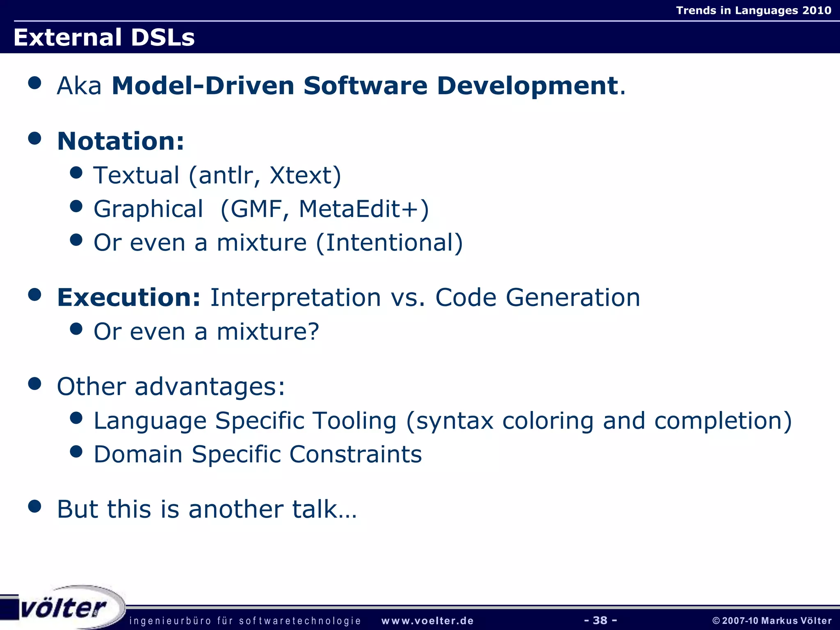Click the But this is another talk line
Screen dimensions: 840x630
pyautogui.click(x=207, y=509)
